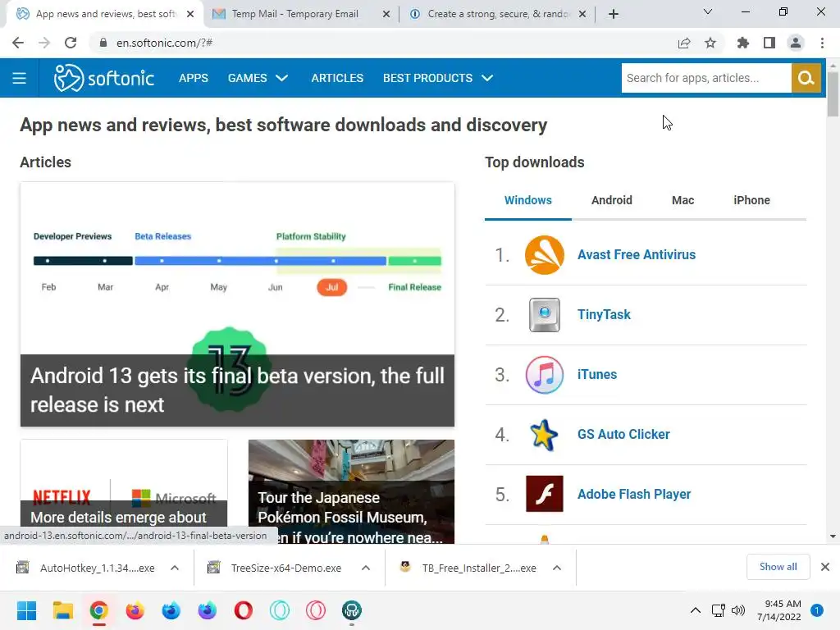The height and width of the screenshot is (630, 840).
Task: Open the Pokémon Fossil Museum article
Action: (351, 492)
